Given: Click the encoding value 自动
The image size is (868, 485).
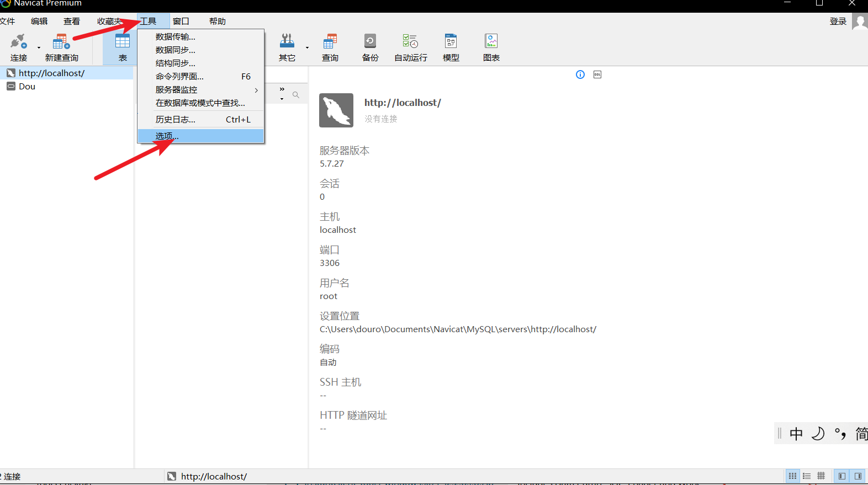Looking at the screenshot, I should [x=328, y=363].
